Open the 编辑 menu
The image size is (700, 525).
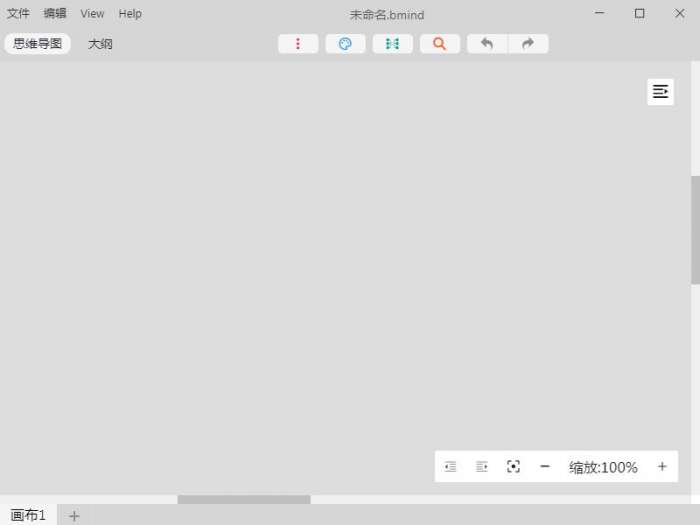click(55, 14)
